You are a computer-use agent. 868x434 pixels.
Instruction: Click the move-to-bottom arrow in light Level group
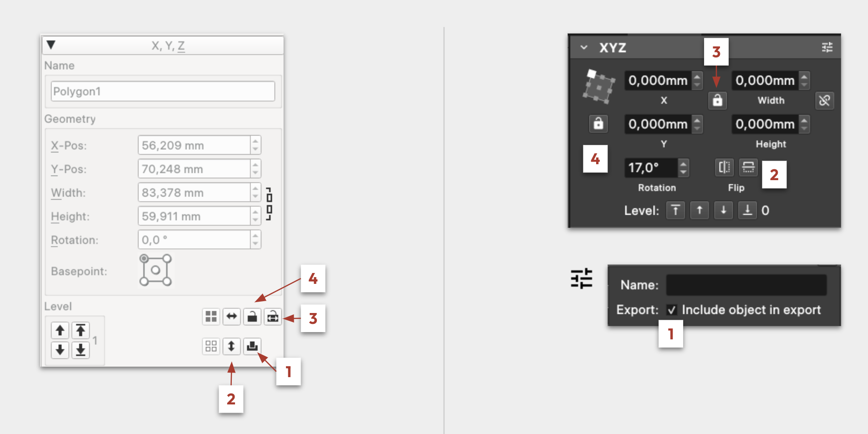pyautogui.click(x=81, y=350)
